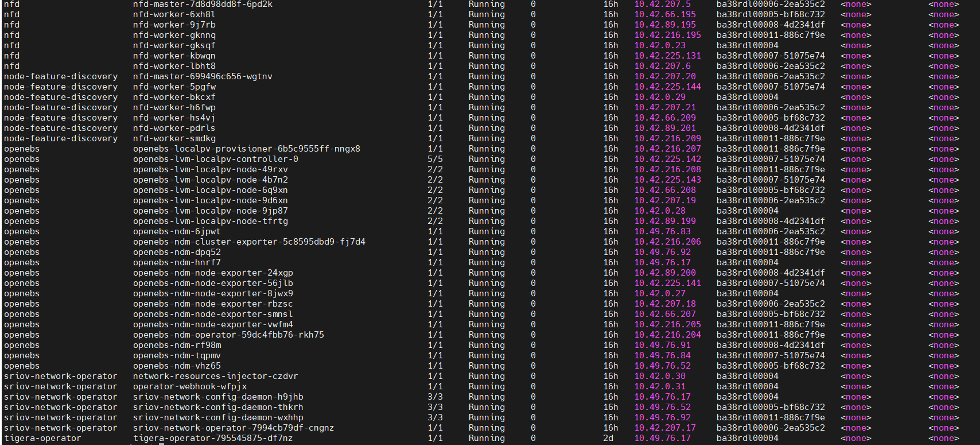Select pod openebs-ndm-node-exporter-24xgp
Screen dimensions: 980x445
point(213,273)
